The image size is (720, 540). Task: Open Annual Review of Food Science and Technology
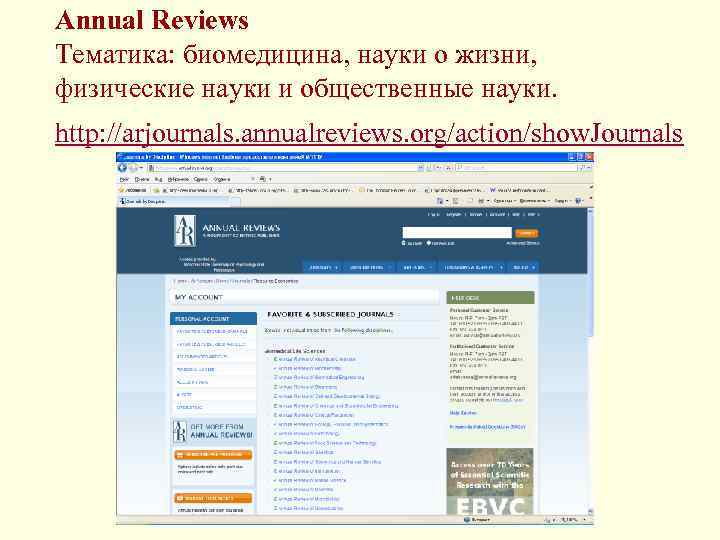(x=325, y=443)
